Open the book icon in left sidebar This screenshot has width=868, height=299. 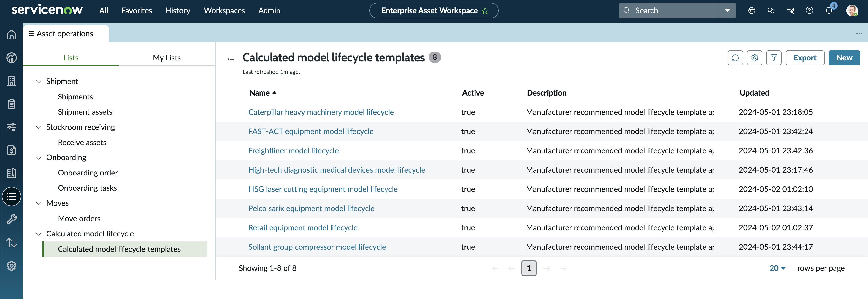[12, 173]
